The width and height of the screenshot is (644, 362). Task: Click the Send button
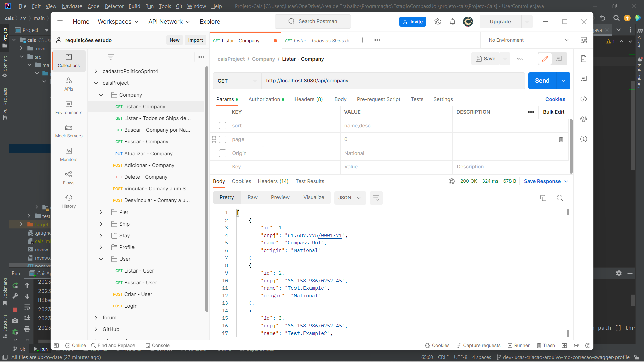542,81
